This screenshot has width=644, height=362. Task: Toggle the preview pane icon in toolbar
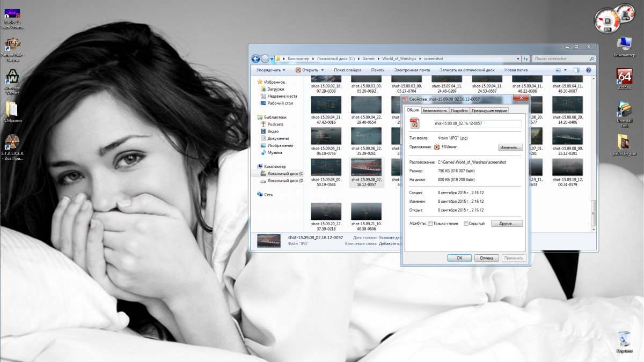[x=576, y=70]
